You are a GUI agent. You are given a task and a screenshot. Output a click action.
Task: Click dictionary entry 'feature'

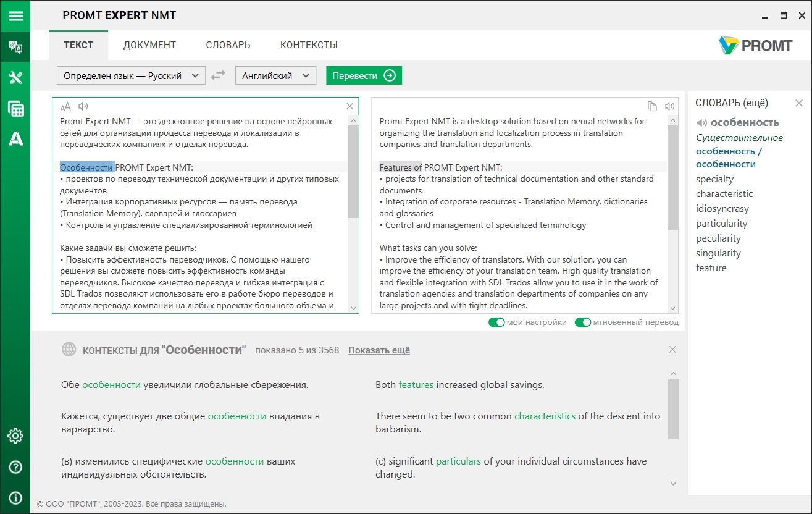point(711,268)
